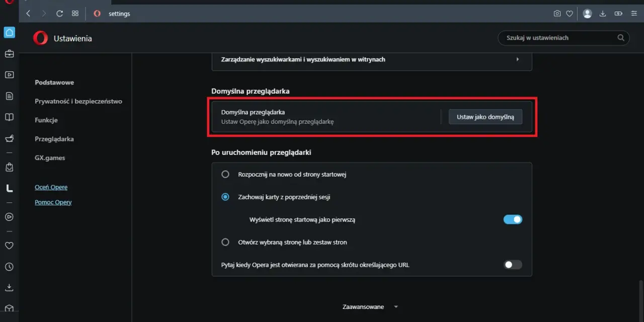Image resolution: width=644 pixels, height=322 pixels.
Task: Take a snapshot with the camera icon
Action: (x=557, y=14)
